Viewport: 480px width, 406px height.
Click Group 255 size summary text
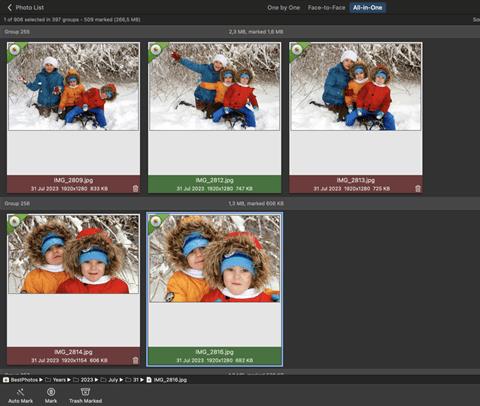click(x=256, y=32)
